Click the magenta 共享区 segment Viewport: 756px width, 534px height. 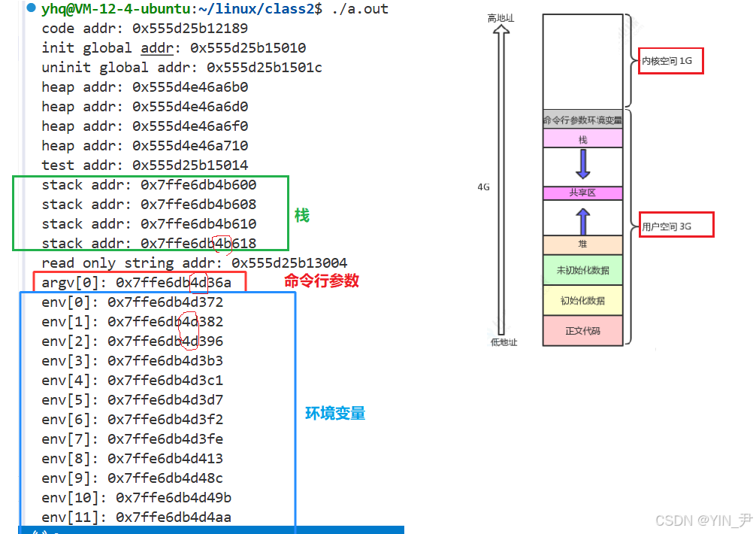582,193
